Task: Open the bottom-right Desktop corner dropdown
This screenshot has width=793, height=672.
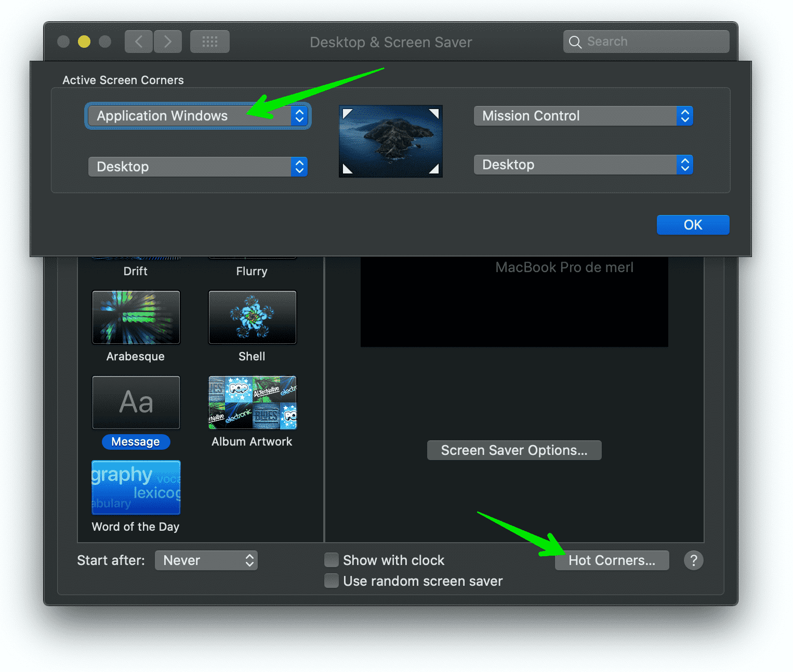Action: tap(584, 165)
